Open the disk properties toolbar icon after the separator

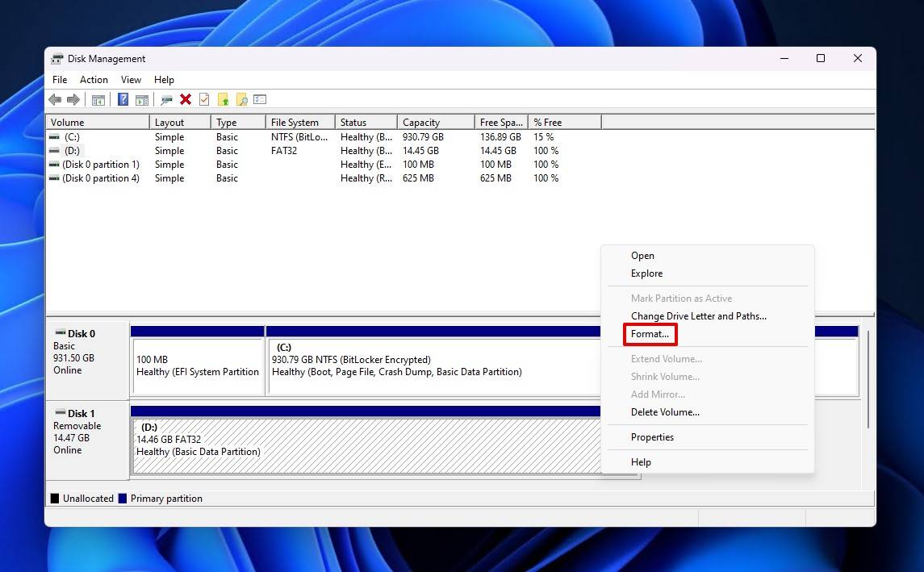pos(167,99)
